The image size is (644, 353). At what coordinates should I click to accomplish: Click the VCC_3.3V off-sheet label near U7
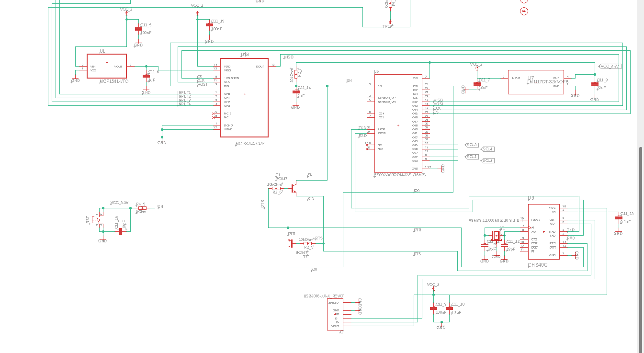point(610,66)
